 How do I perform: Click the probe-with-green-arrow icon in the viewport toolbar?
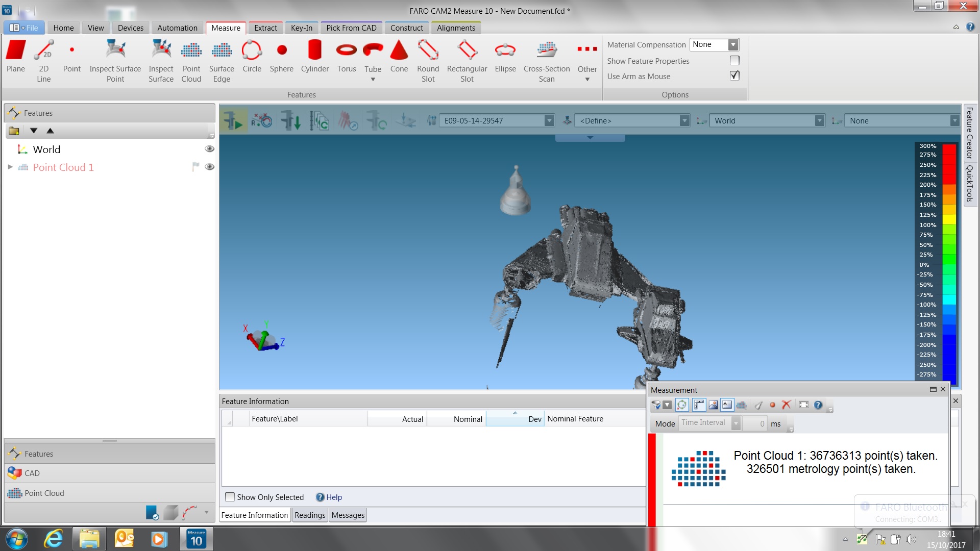click(233, 121)
